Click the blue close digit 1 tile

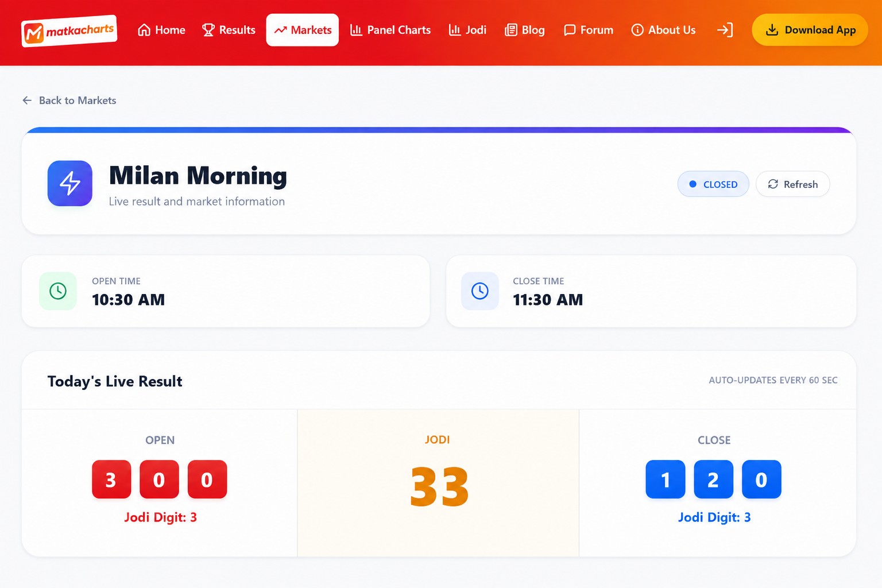(x=666, y=479)
